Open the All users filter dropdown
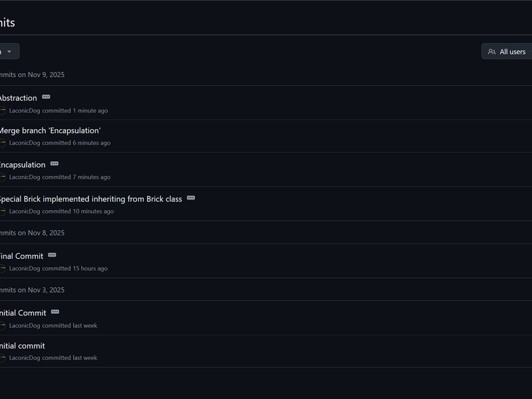 (x=507, y=52)
